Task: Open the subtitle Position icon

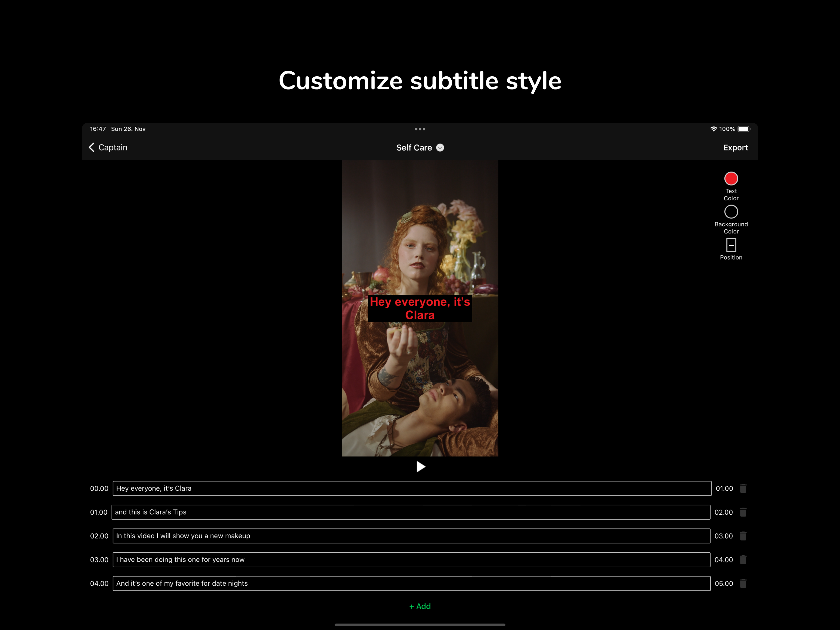Action: click(x=731, y=245)
